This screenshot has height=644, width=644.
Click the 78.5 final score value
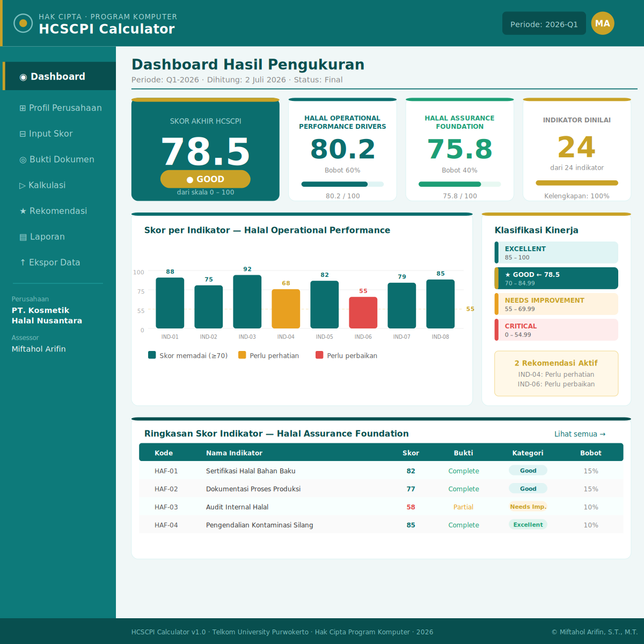pos(206,151)
